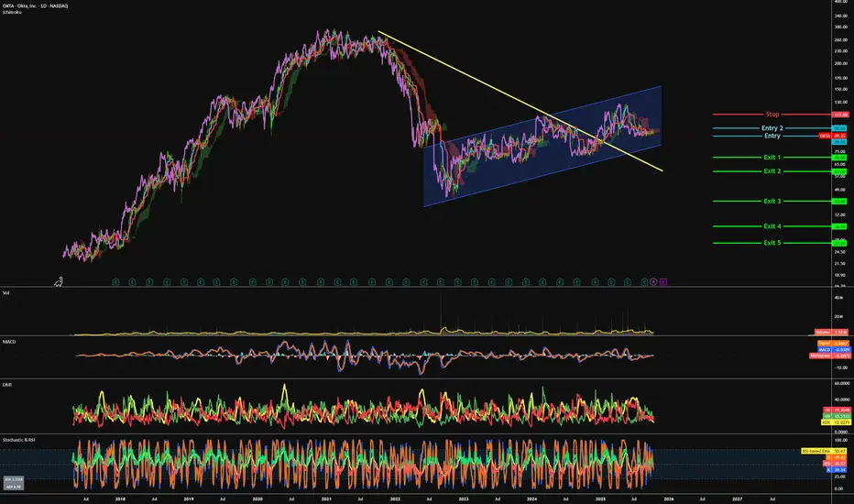854x504 pixels.
Task: Click the Vol pane label
Action: 6,292
